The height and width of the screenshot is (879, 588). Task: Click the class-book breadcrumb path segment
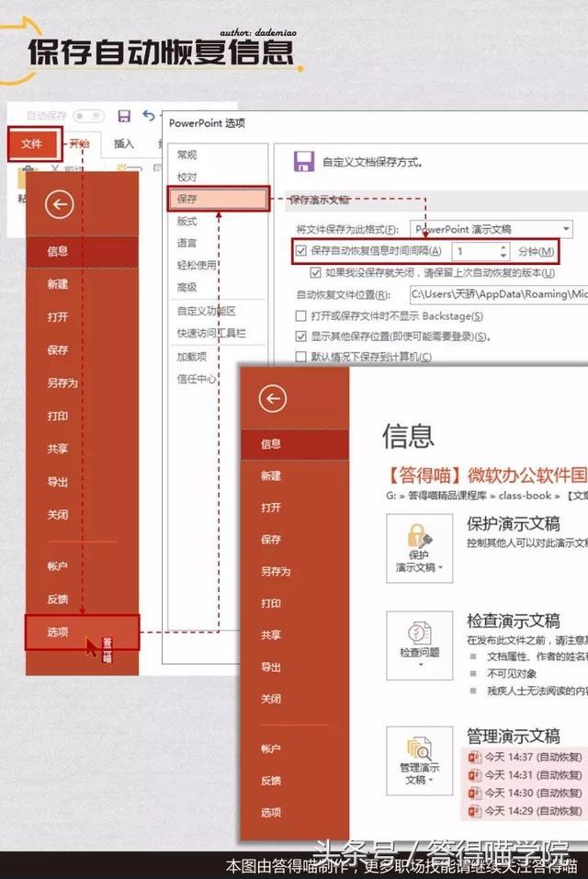click(x=525, y=496)
